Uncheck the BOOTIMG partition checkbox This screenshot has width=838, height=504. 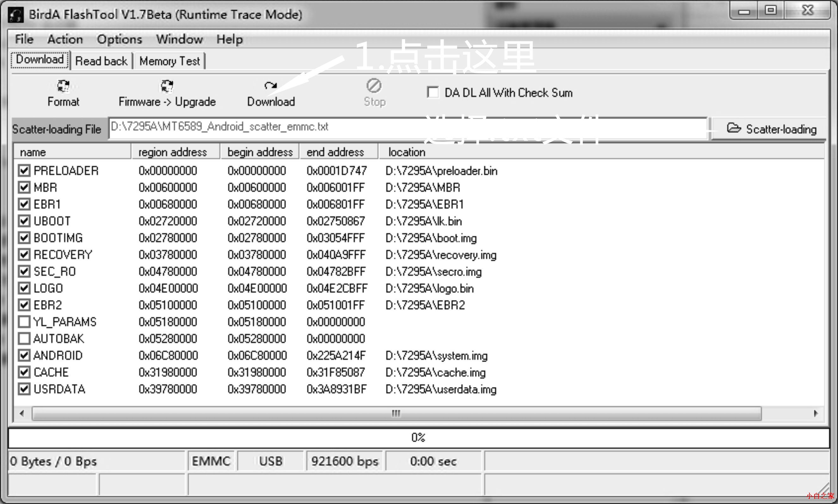click(24, 238)
